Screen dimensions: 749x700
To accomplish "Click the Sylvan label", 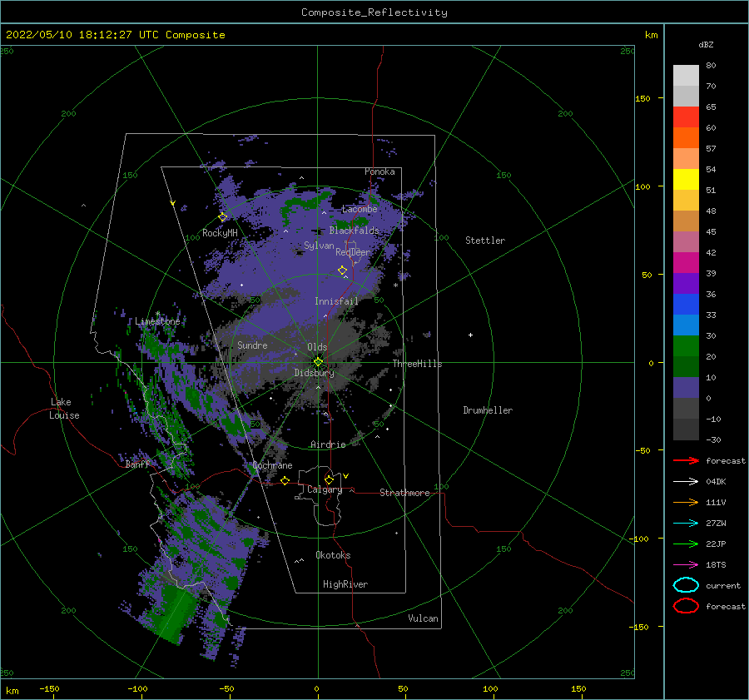I will pyautogui.click(x=319, y=246).
